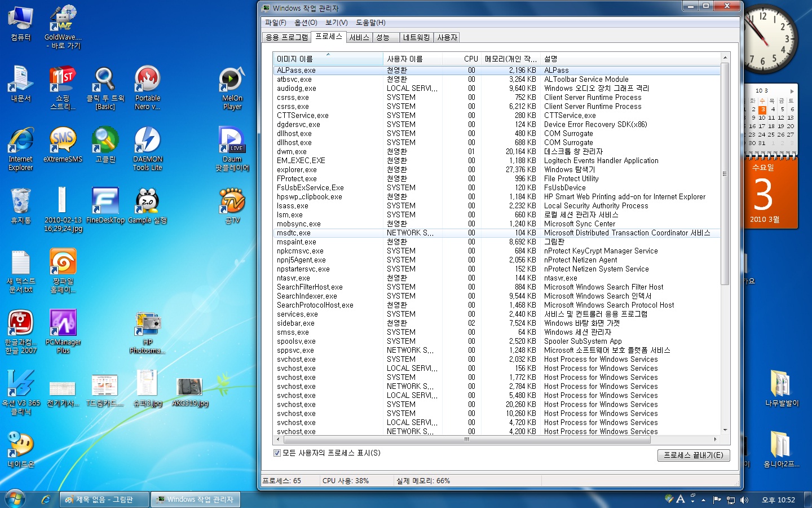The image size is (812, 508).
Task: Toggle 모든 사용자의 프로세스 표시 checkbox
Action: coord(277,453)
